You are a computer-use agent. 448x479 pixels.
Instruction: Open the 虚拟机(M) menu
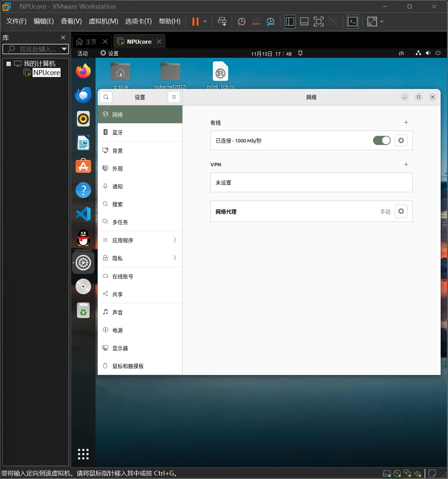(103, 21)
